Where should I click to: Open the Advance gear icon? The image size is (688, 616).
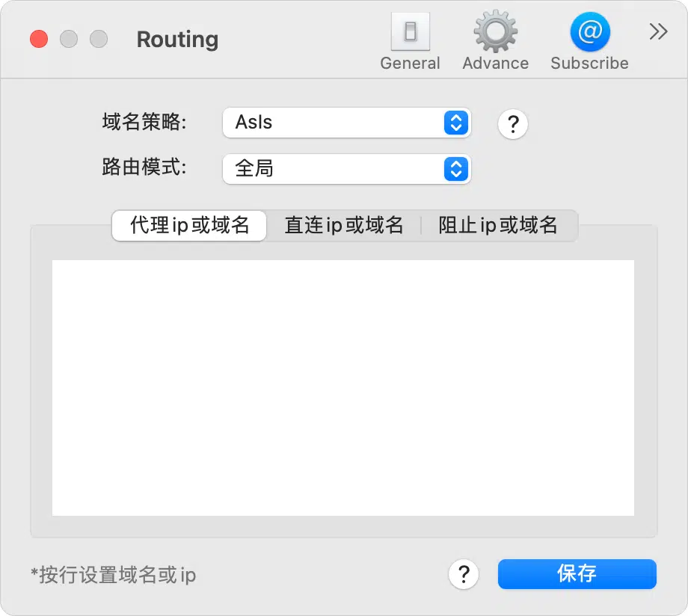[x=495, y=31]
